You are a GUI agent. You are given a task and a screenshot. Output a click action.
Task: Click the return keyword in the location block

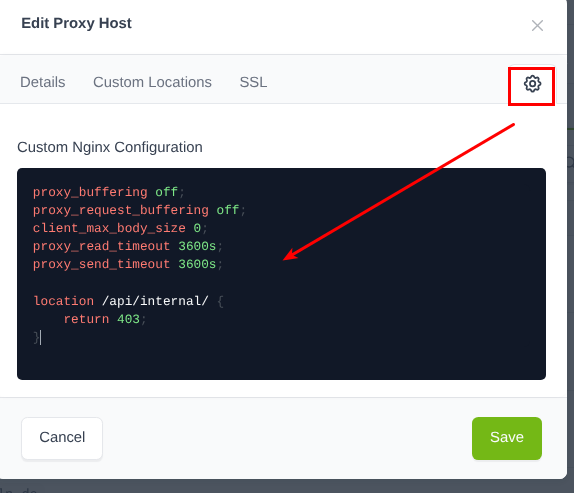coord(86,319)
